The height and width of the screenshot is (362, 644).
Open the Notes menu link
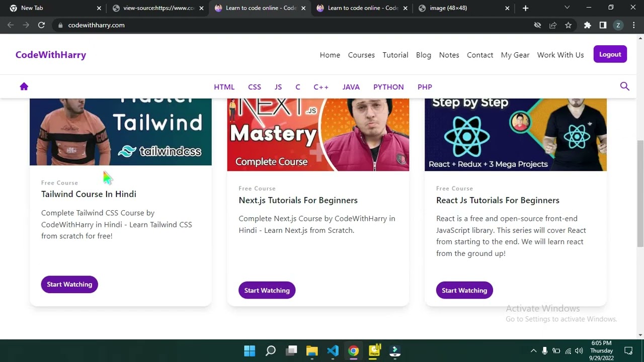coord(449,55)
